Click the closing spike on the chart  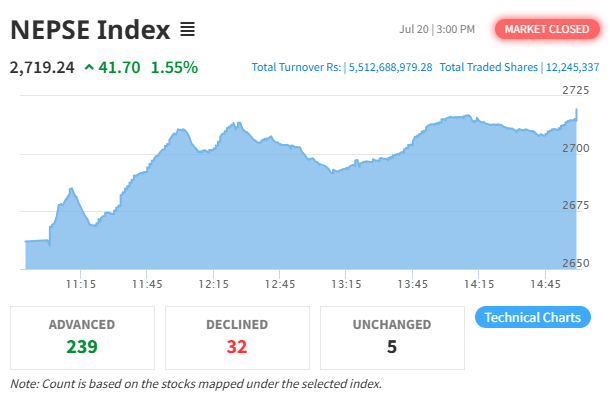click(576, 114)
